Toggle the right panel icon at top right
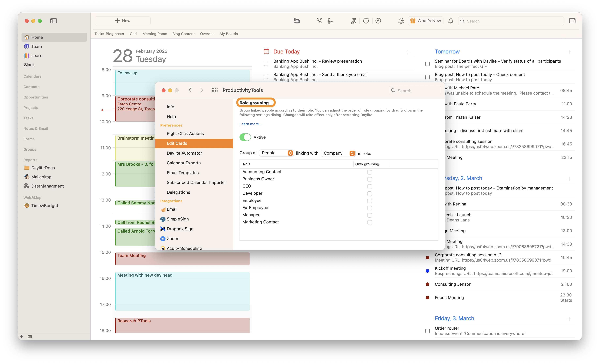Viewport: 600px width, 364px height. (572, 21)
